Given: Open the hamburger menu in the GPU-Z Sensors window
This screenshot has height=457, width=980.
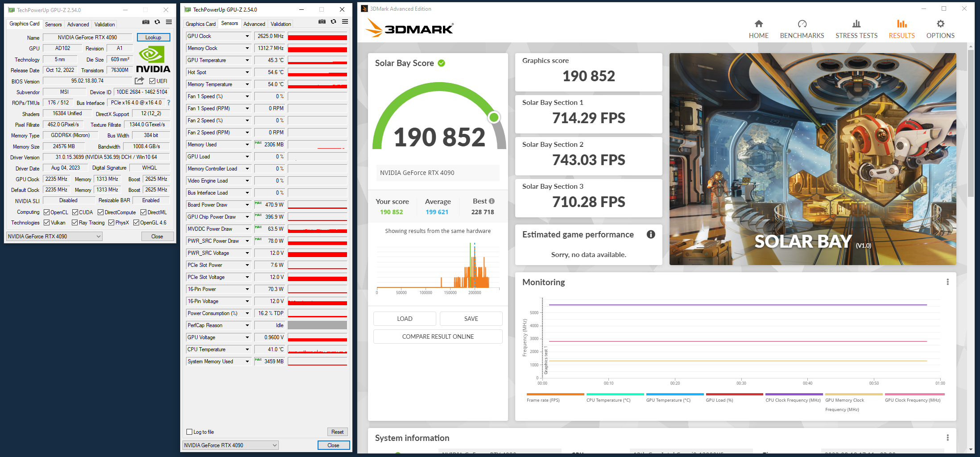Looking at the screenshot, I should [x=345, y=21].
